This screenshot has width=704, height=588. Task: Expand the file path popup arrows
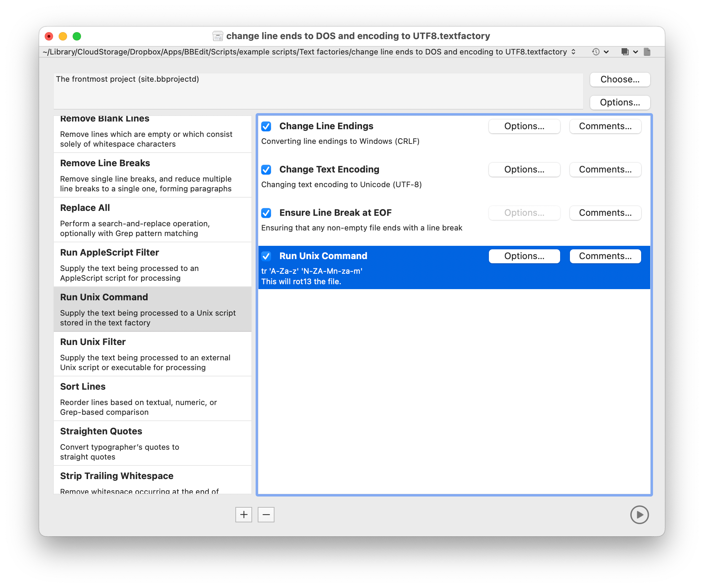[x=573, y=52]
